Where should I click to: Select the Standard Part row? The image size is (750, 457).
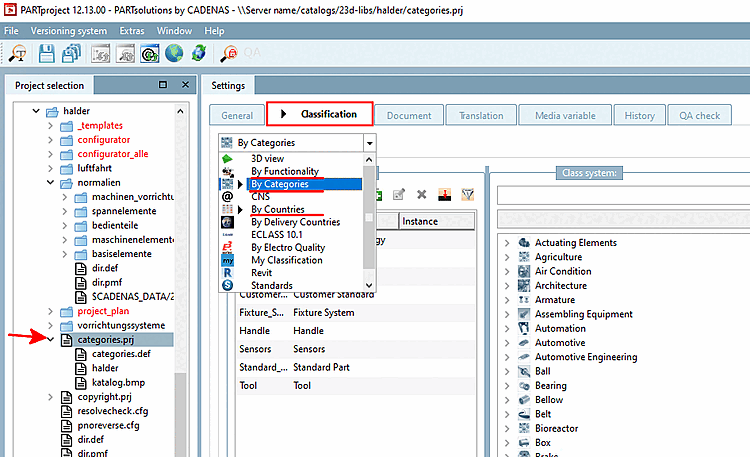356,367
